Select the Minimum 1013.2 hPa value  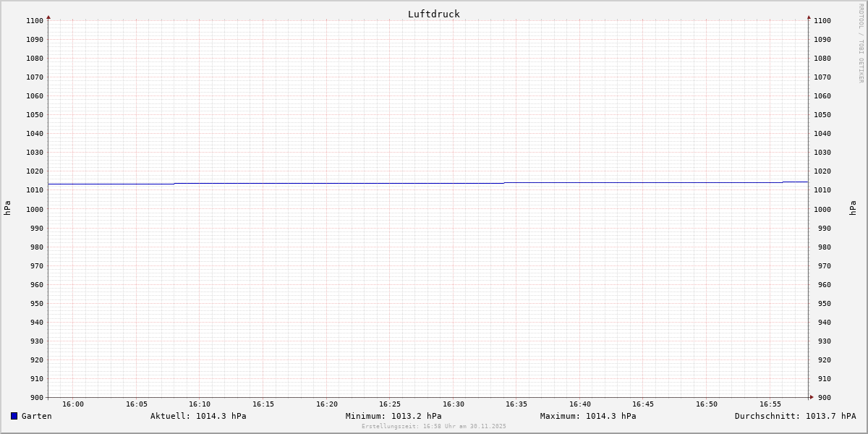(393, 416)
